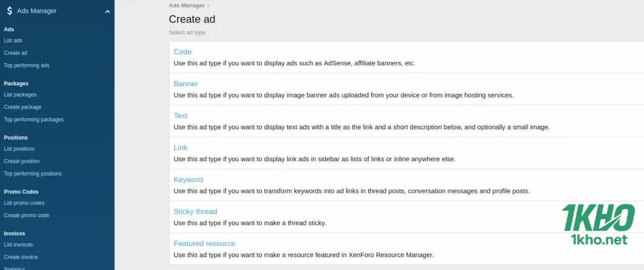Open List invoices in sidebar
Image resolution: width=644 pixels, height=270 pixels.
(18, 245)
